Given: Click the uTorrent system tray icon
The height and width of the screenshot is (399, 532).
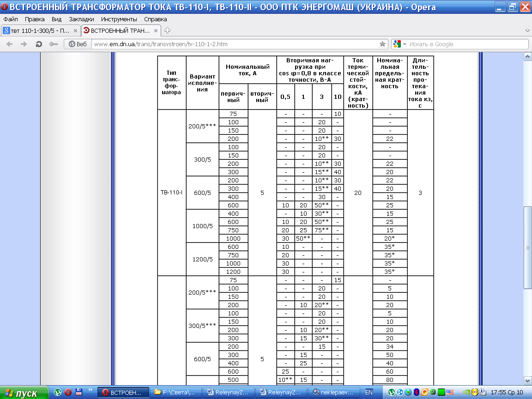Looking at the screenshot, I should (x=391, y=392).
